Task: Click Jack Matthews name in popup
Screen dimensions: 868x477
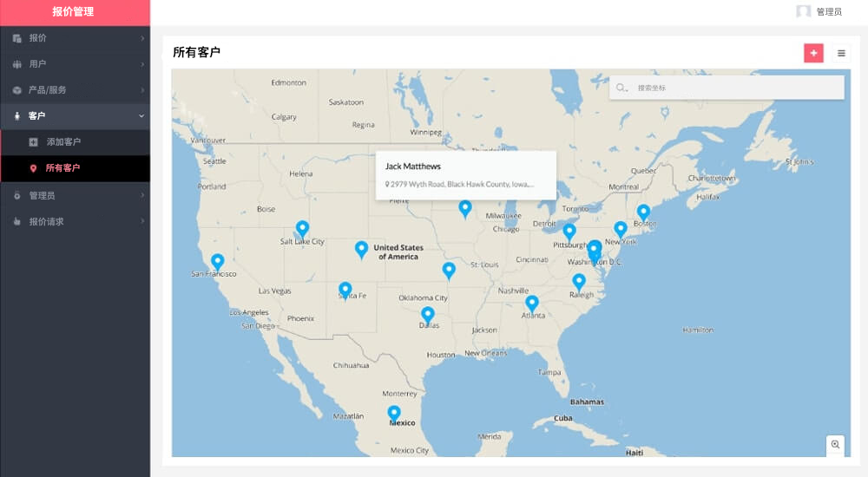Action: (x=413, y=166)
